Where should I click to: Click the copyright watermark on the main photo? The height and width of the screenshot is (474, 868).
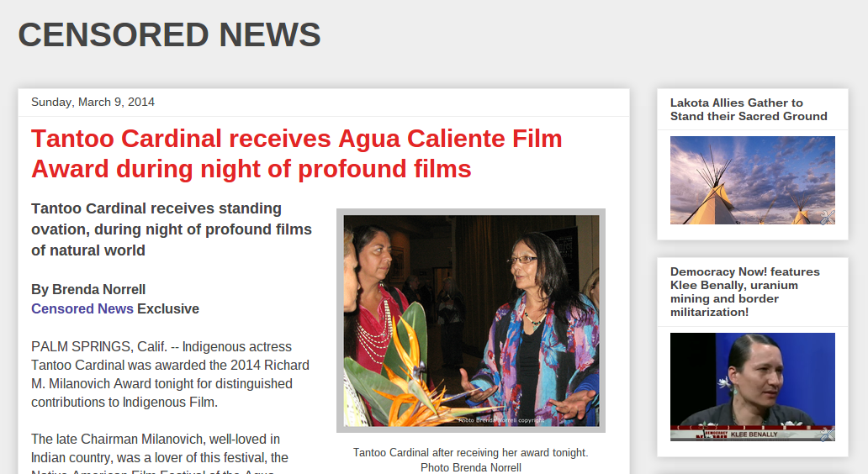pyautogui.click(x=501, y=420)
